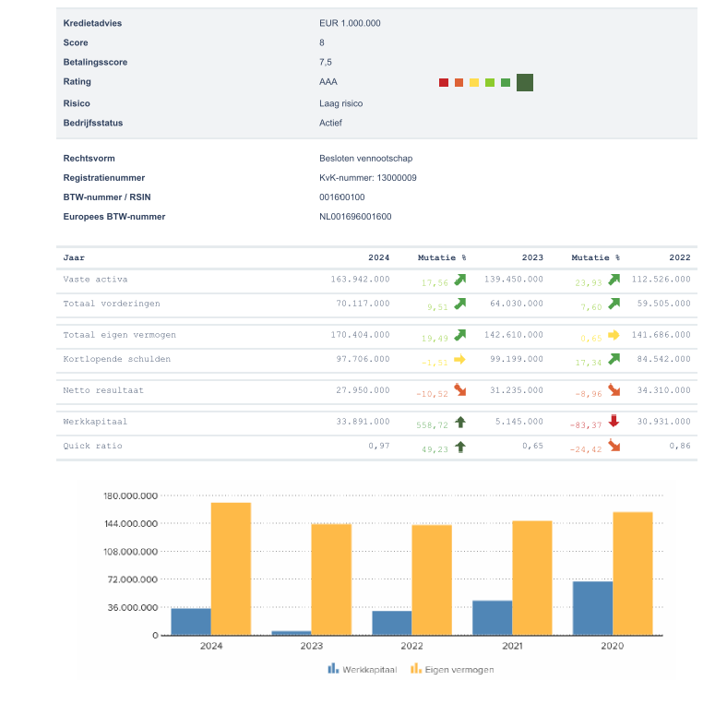Click the yellow arrow for Totaal eigen vermogen 2023
The width and height of the screenshot is (727, 728).
pos(614,335)
